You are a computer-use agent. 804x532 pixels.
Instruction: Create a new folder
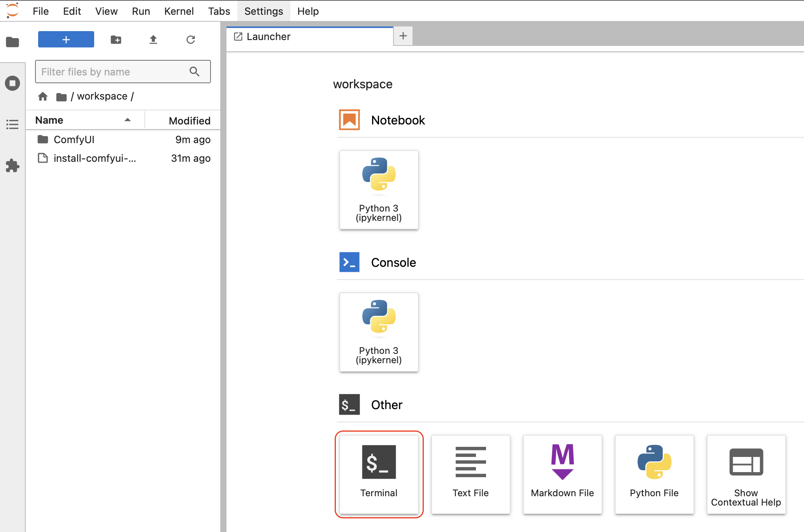click(x=116, y=40)
